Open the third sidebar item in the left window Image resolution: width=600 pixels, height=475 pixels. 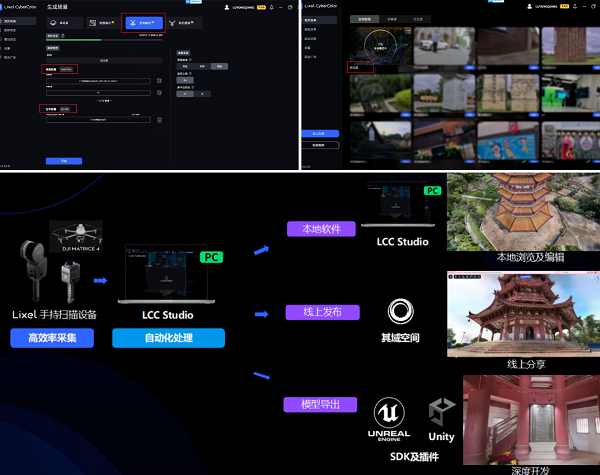coord(10,39)
